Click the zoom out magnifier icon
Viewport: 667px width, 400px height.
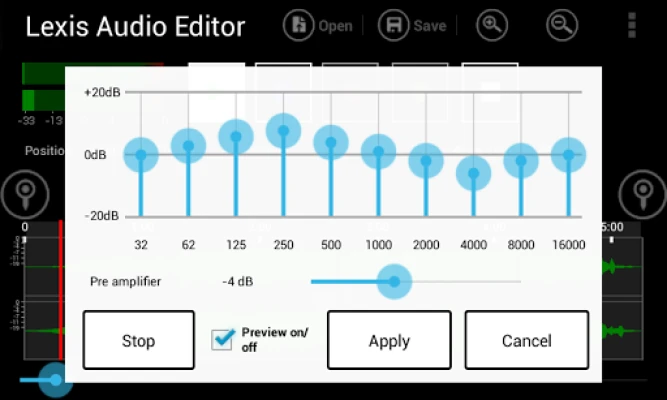563,26
